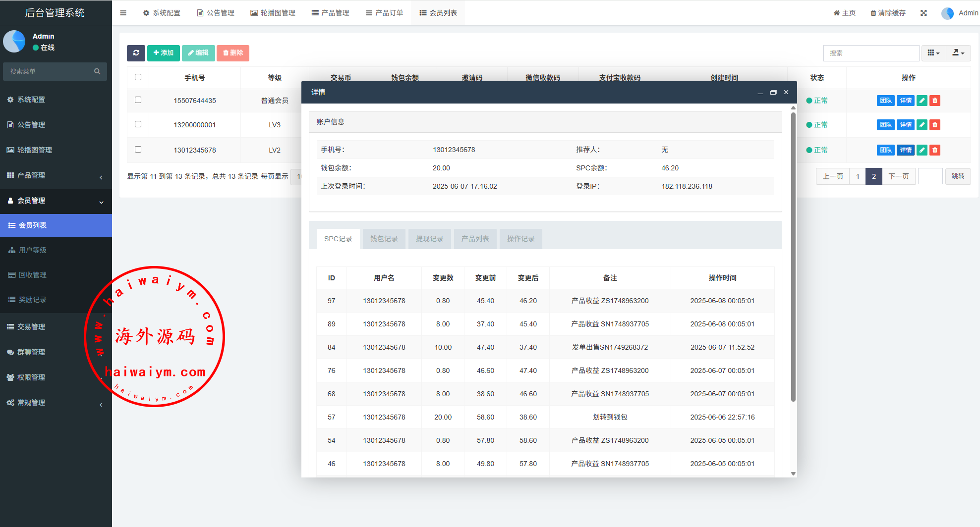Open the 提现记录 tab
Image resolution: width=980 pixels, height=527 pixels.
point(429,239)
